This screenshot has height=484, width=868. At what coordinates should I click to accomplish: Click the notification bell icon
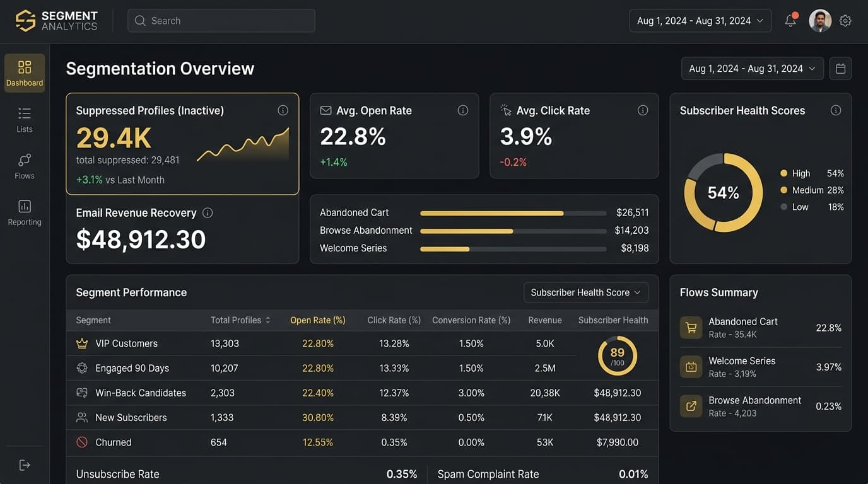(x=790, y=21)
